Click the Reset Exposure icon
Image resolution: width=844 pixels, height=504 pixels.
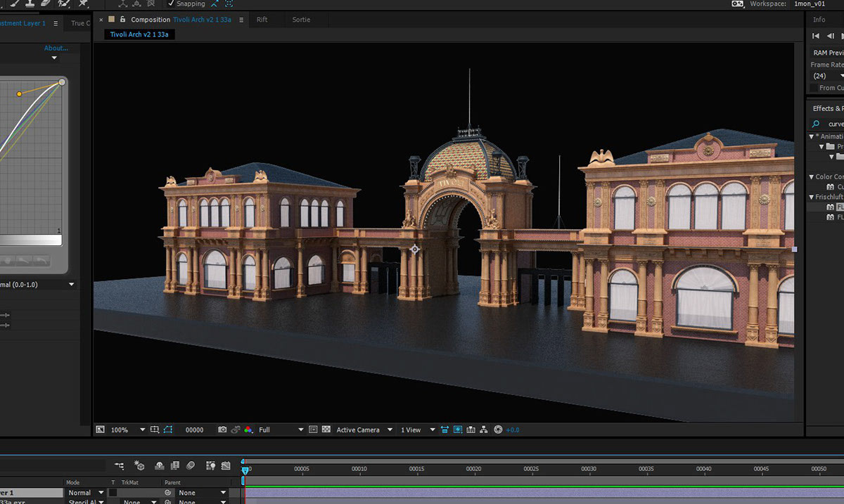coord(498,429)
